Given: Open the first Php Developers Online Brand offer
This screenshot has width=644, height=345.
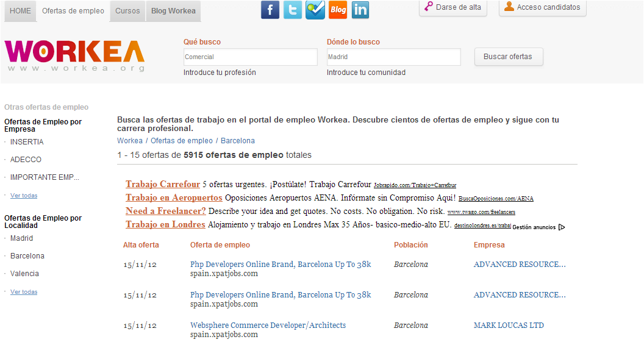Looking at the screenshot, I should 281,265.
